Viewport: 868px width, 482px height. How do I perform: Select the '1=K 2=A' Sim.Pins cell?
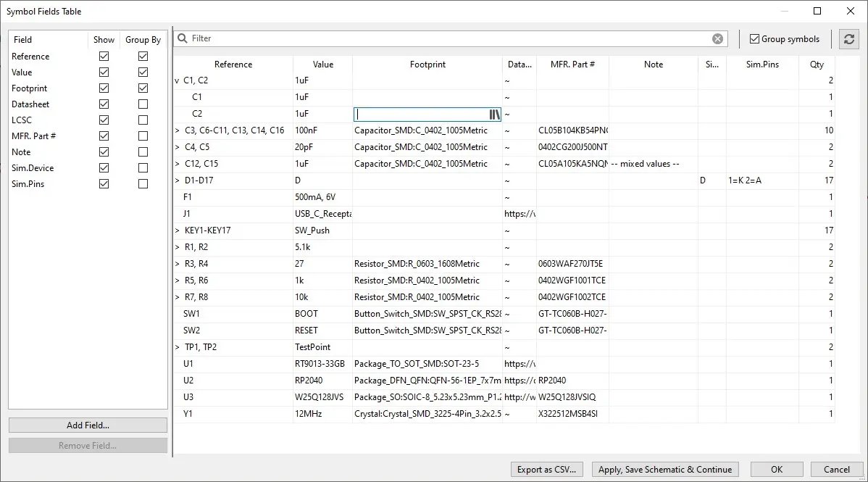tap(762, 180)
